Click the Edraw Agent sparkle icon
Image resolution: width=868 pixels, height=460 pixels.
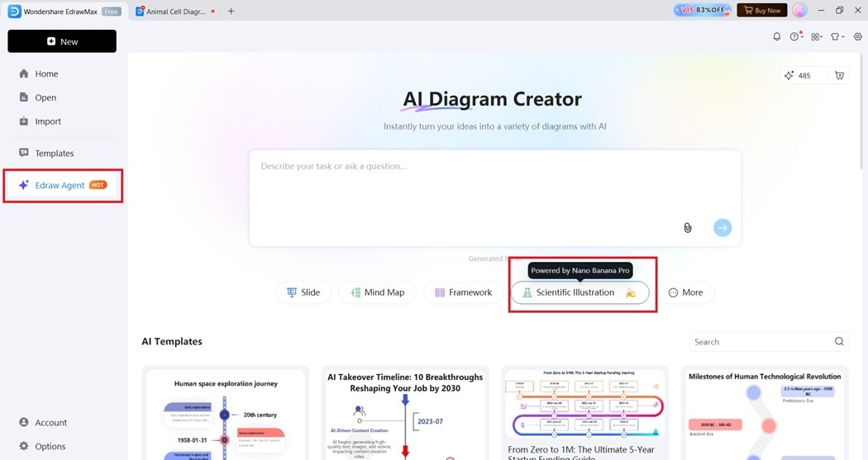23,185
